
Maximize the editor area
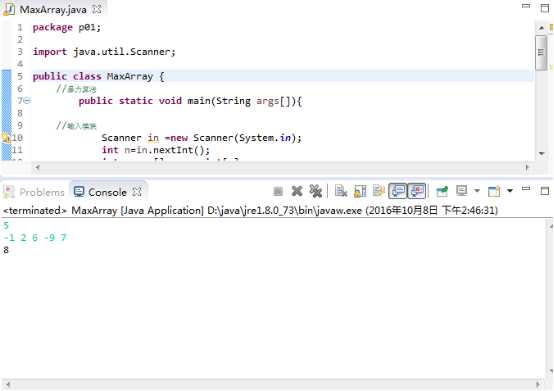tap(545, 8)
